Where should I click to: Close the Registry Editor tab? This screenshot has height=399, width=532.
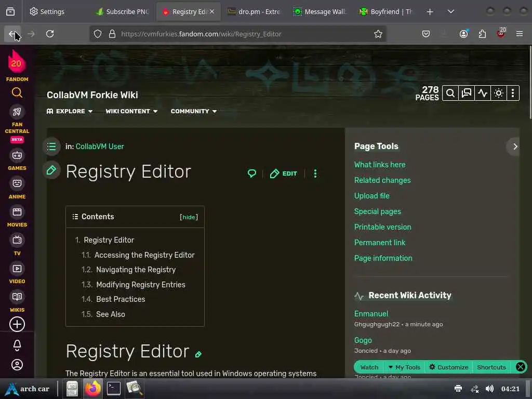point(212,11)
